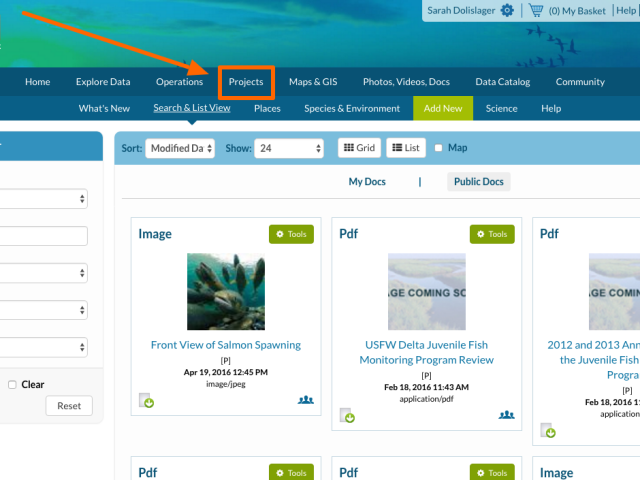Click USFW Delta card placeholder thumbnail

pos(427,291)
